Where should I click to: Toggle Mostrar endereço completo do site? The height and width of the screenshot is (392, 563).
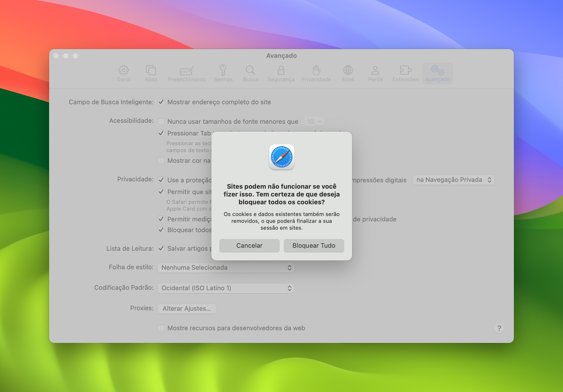click(161, 102)
